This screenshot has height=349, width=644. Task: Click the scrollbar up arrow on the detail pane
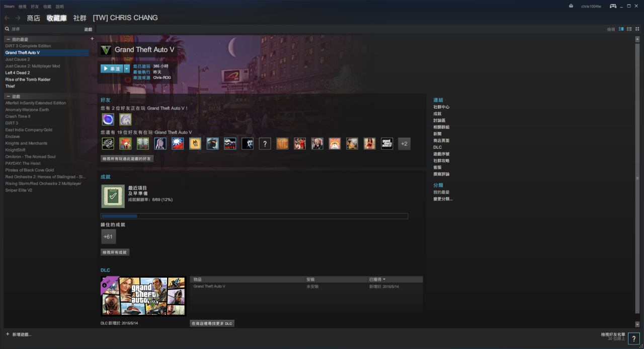click(637, 38)
